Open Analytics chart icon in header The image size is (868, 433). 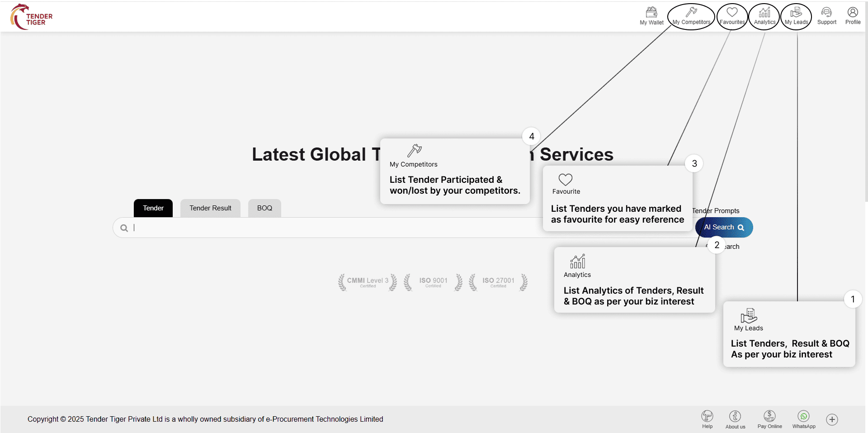tap(764, 16)
